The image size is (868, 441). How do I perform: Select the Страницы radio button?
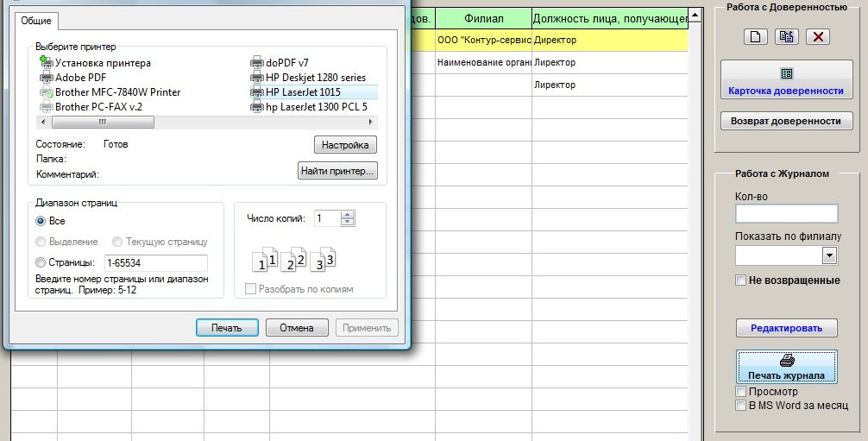coord(41,262)
